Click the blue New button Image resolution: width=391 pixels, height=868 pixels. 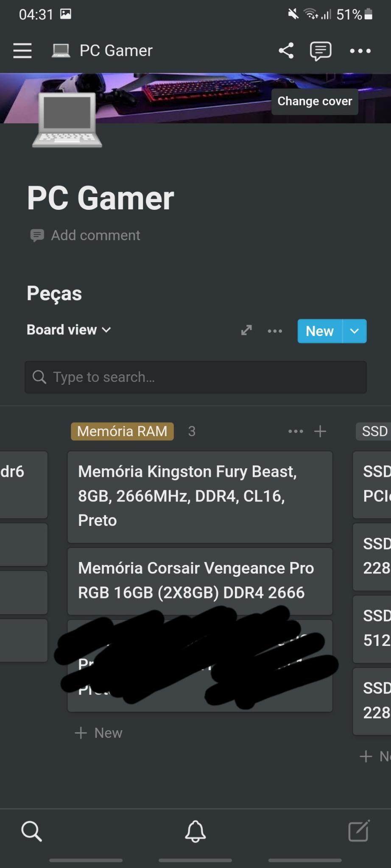pyautogui.click(x=320, y=331)
